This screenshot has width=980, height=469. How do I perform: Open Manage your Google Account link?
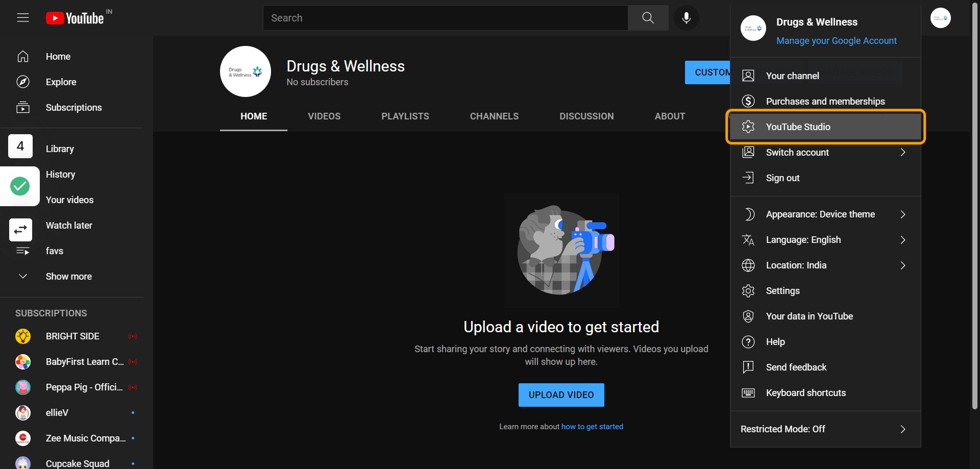point(836,41)
